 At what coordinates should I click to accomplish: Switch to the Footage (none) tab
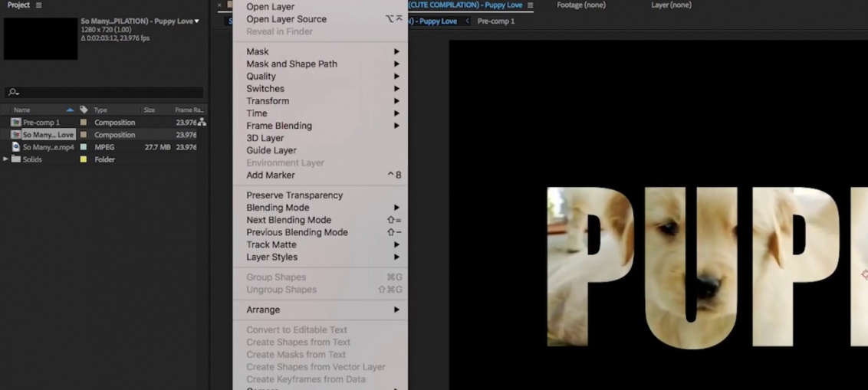(580, 5)
